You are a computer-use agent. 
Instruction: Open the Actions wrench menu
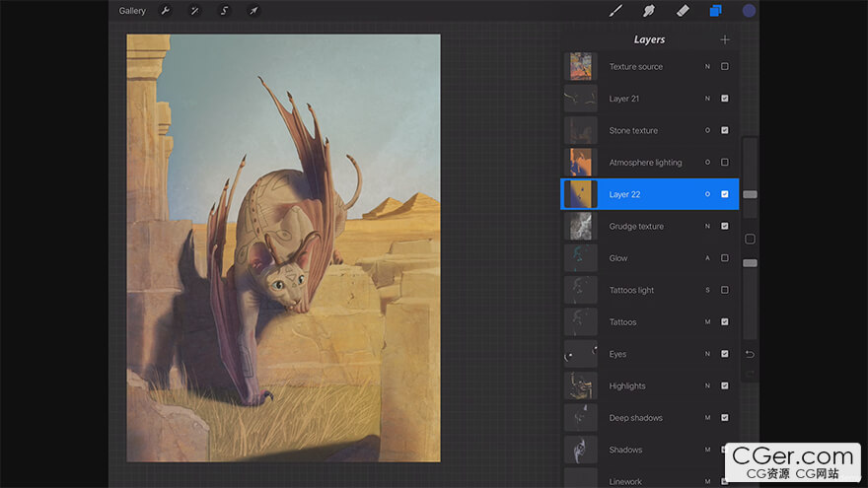pos(165,11)
